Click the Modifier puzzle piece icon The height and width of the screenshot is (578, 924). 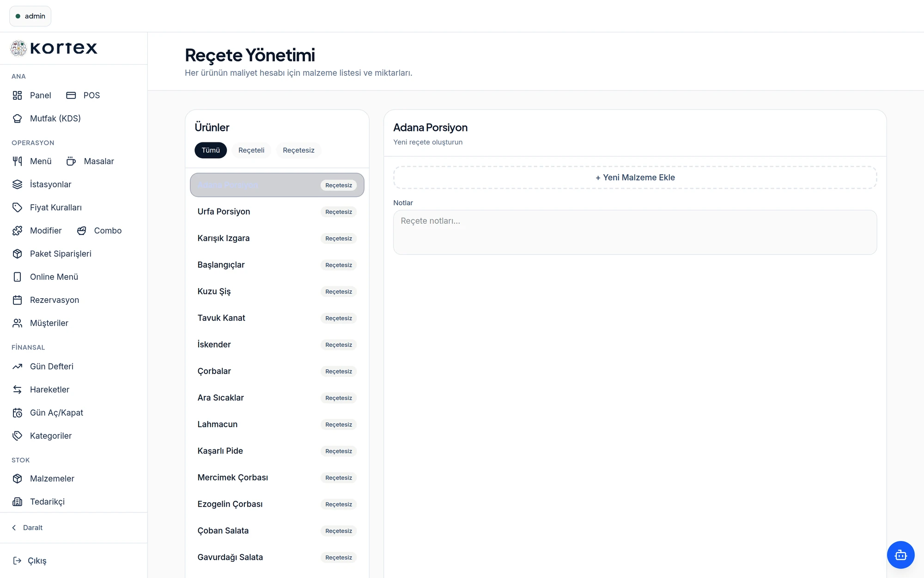tap(17, 231)
